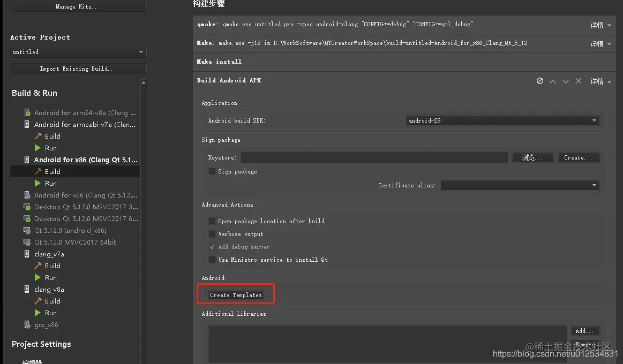Enable Verbose output checkbox
Image resolution: width=623 pixels, height=364 pixels.
point(212,234)
